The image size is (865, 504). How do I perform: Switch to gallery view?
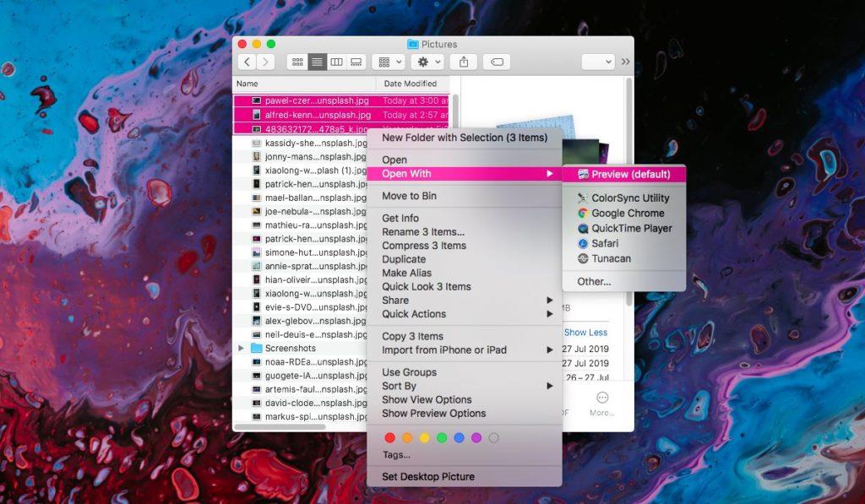(x=356, y=61)
